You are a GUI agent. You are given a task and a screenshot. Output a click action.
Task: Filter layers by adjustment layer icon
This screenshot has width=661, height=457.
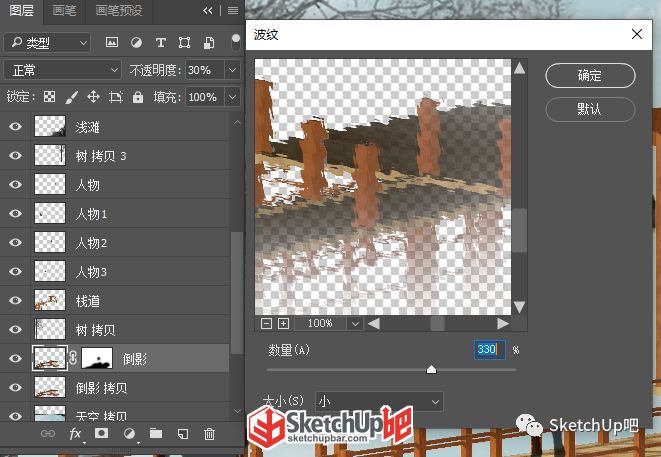pyautogui.click(x=136, y=42)
